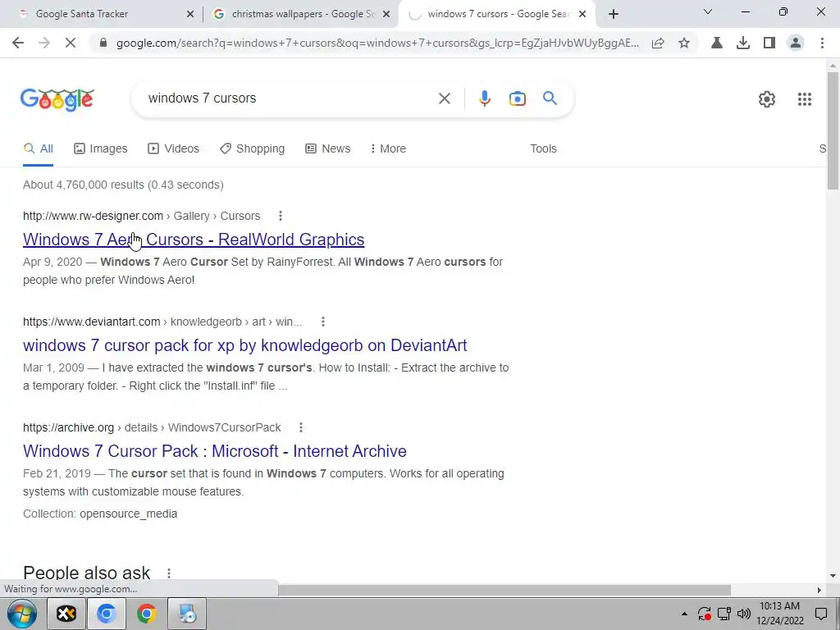Open options for deviantart result
This screenshot has height=630, width=840.
323,322
